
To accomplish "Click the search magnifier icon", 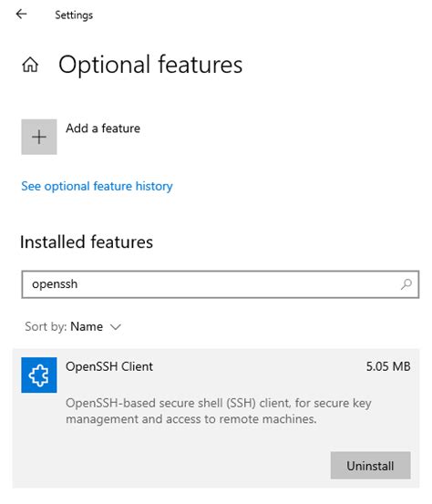I will 406,284.
